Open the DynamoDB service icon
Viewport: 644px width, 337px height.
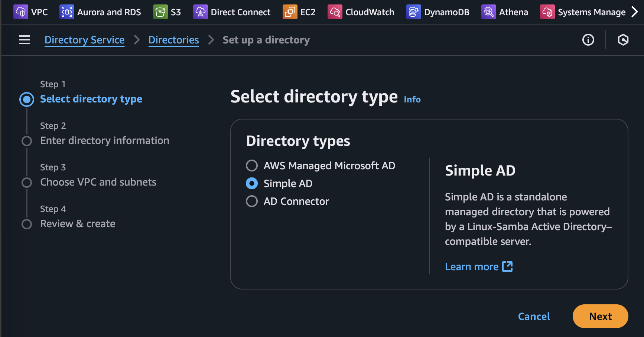(x=413, y=12)
